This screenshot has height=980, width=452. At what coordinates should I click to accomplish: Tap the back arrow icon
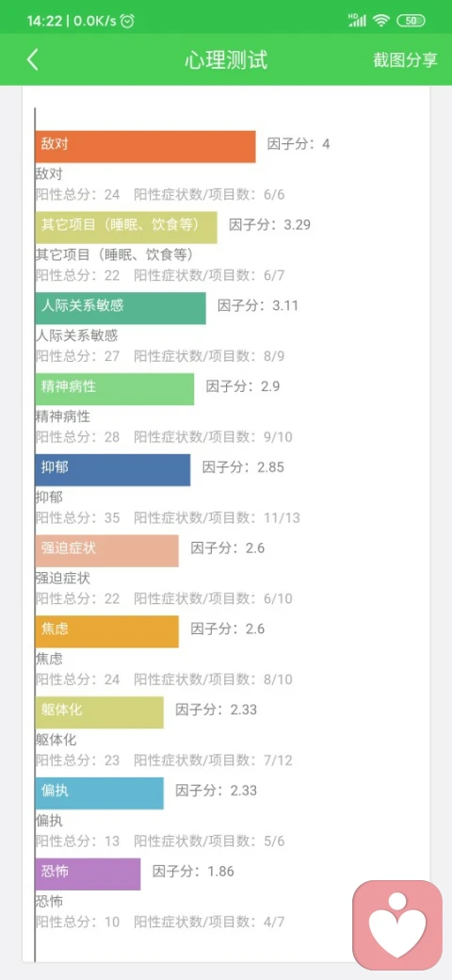(33, 60)
